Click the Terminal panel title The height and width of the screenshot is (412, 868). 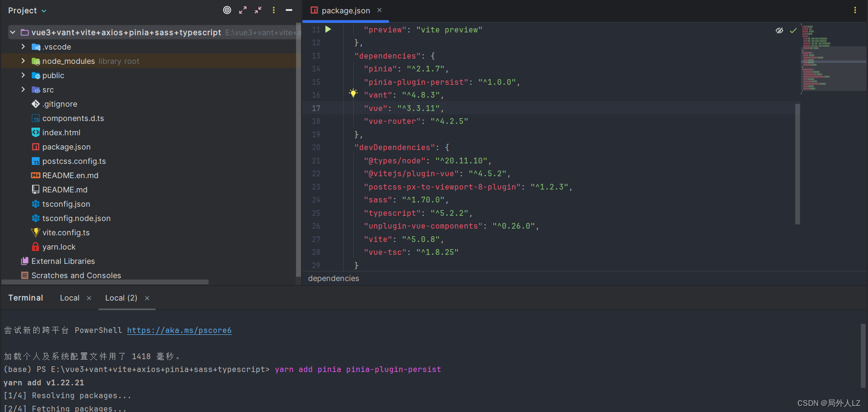pyautogui.click(x=26, y=298)
